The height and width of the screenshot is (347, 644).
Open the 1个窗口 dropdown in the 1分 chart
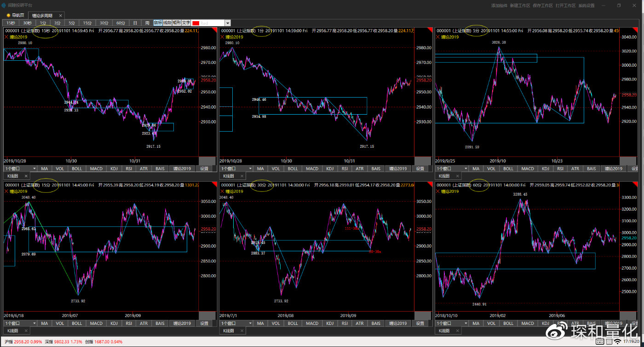click(236, 168)
